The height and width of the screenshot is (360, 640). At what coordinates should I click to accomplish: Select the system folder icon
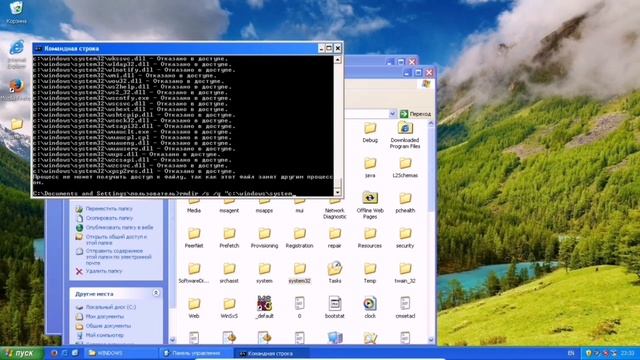pyautogui.click(x=264, y=269)
